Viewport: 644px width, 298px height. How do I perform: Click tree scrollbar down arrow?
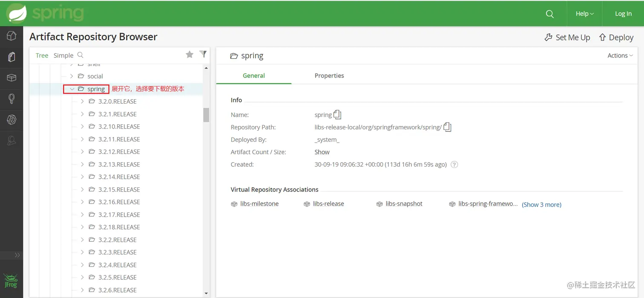[x=206, y=293]
